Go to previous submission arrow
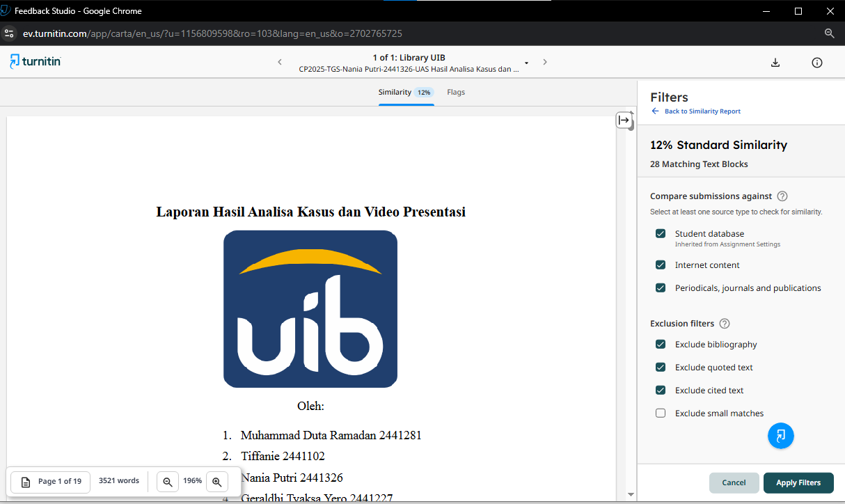This screenshot has height=504, width=845. pyautogui.click(x=280, y=62)
